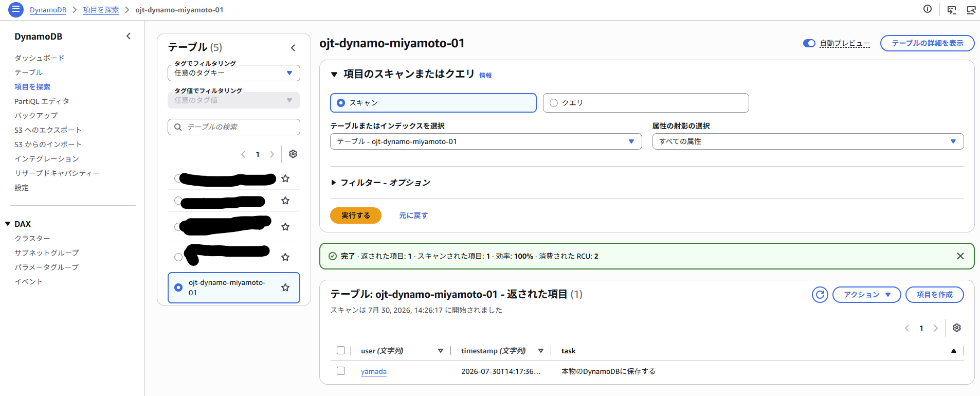The width and height of the screenshot is (980, 396).
Task: Open S3 へのエクスポート navigation item
Action: [x=48, y=130]
